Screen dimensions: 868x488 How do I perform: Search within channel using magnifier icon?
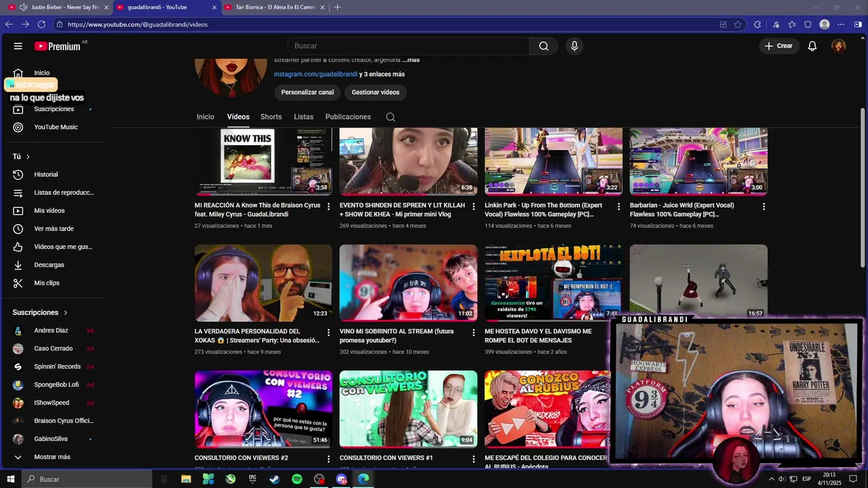pos(391,117)
